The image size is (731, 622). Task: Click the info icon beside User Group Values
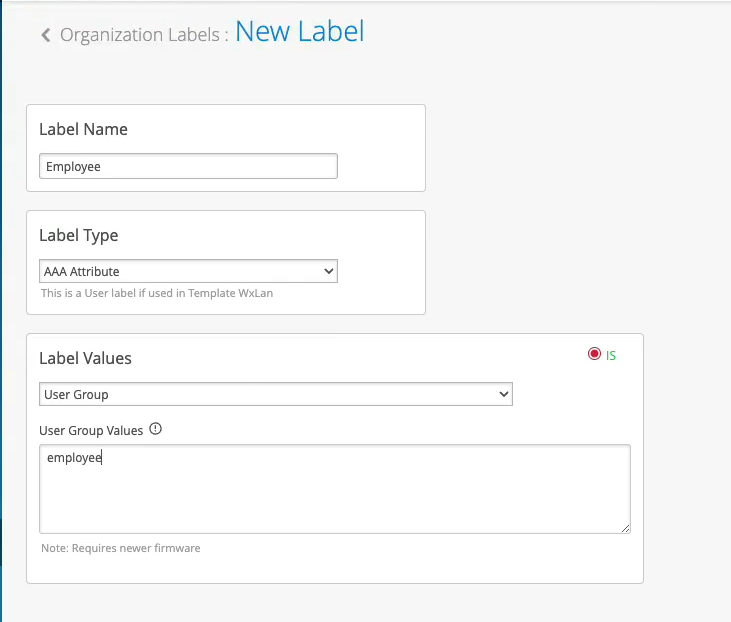click(x=155, y=429)
